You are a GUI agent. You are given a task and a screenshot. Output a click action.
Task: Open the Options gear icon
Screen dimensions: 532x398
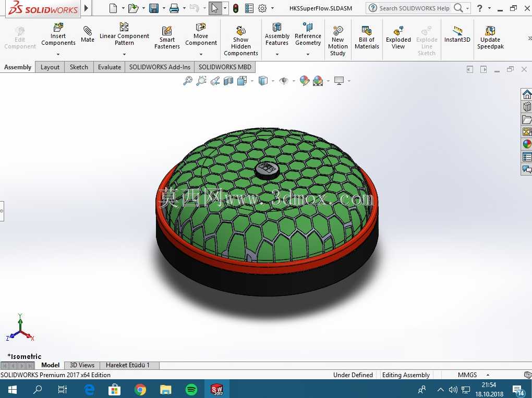[x=262, y=8]
